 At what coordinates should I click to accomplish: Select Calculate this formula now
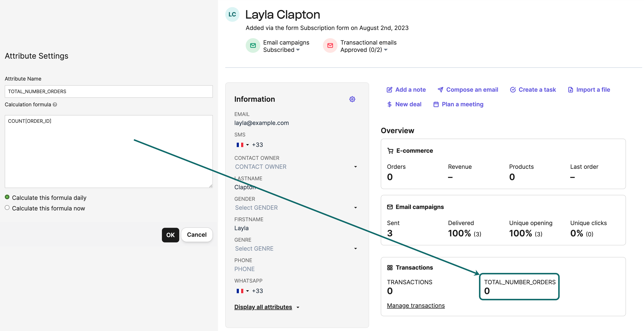click(x=7, y=208)
